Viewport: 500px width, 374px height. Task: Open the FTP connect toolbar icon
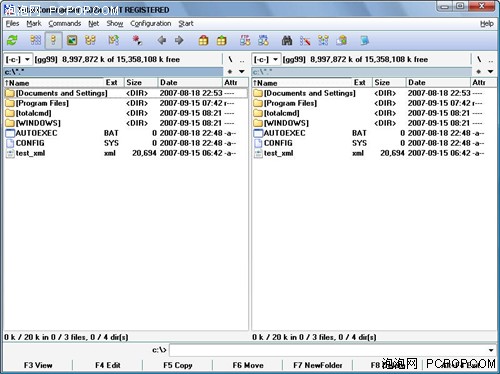tap(245, 41)
